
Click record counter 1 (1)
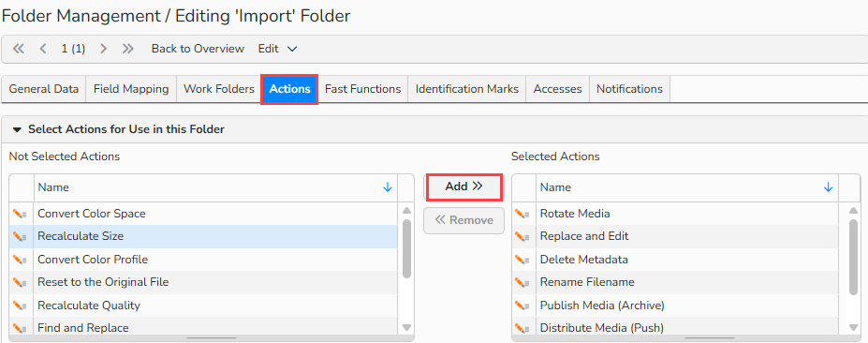point(73,49)
